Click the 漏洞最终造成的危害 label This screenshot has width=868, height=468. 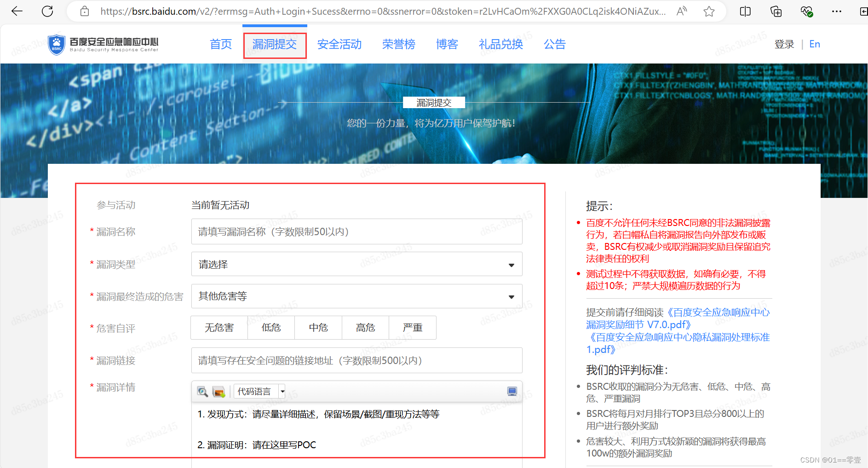[140, 297]
